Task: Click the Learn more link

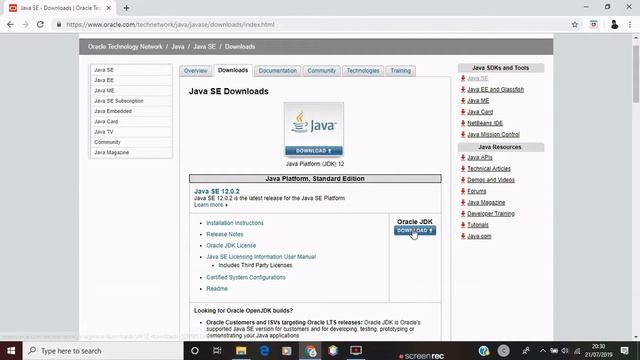Action: 209,205
